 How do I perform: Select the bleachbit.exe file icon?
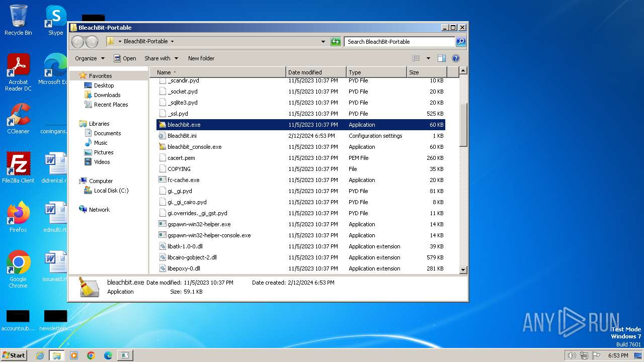point(162,125)
